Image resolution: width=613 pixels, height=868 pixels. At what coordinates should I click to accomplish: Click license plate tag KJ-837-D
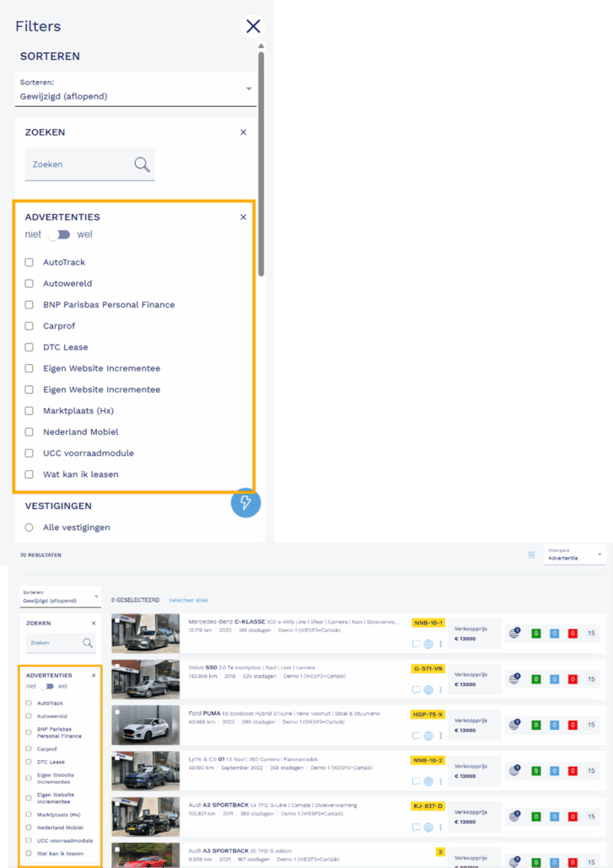[x=428, y=806]
